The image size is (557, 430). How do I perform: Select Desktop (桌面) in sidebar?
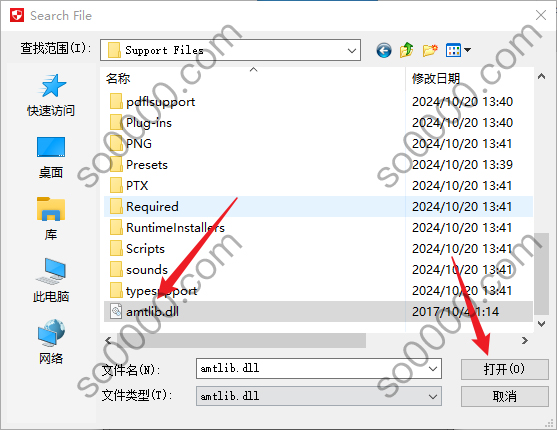coord(51,157)
